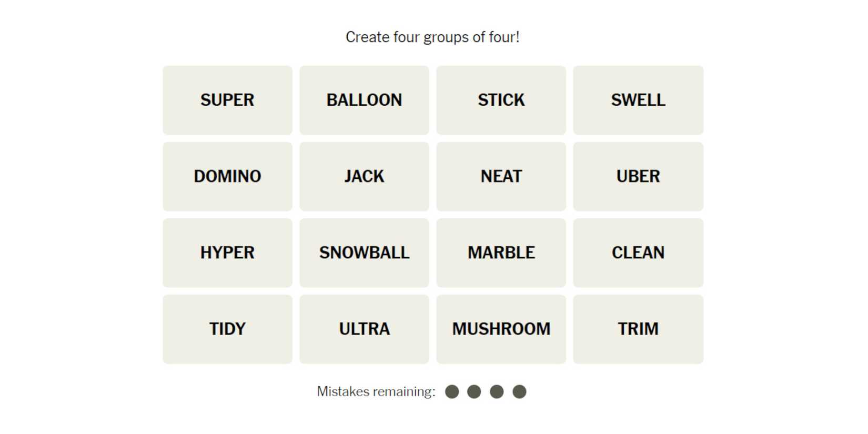Click the STICK word card
Screen dimensions: 868x434
(x=501, y=100)
